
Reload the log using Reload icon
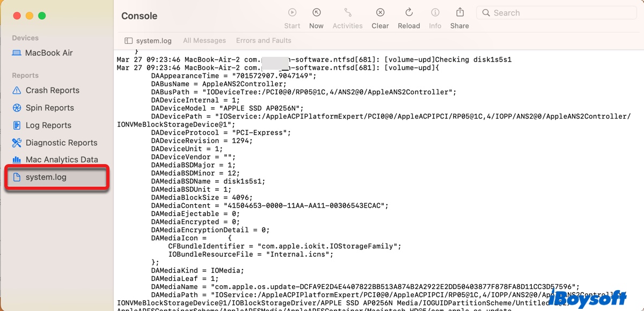point(409,12)
